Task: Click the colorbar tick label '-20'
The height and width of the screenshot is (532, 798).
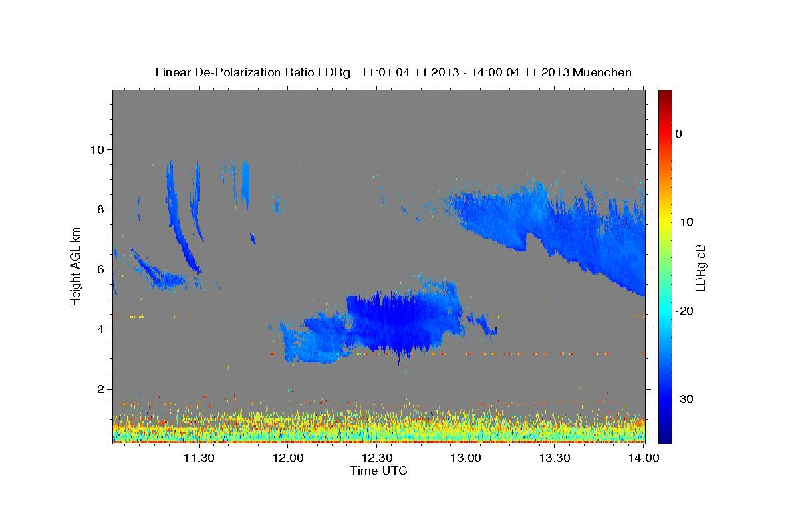Action: tap(684, 311)
